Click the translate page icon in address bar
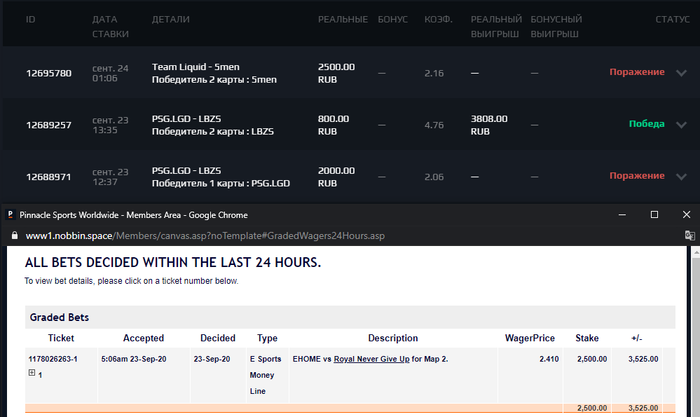The height and width of the screenshot is (417, 700). (x=690, y=235)
